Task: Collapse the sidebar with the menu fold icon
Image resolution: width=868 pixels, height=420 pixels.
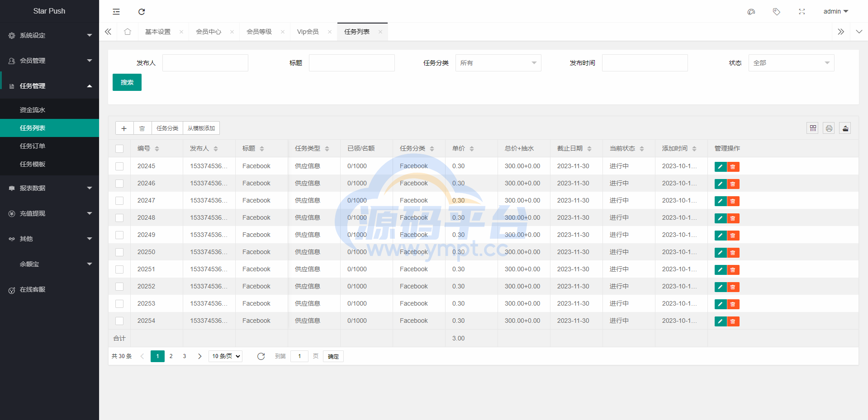Action: (116, 12)
